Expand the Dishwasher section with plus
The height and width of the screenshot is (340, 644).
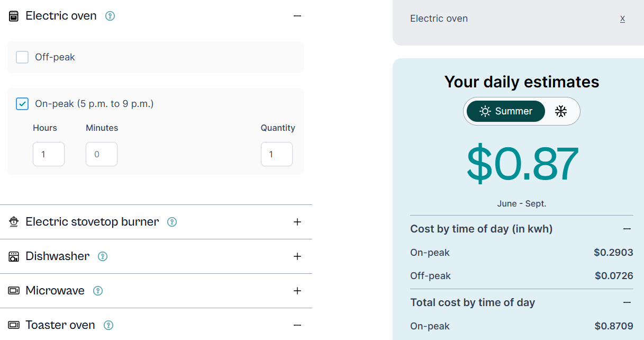pos(297,256)
